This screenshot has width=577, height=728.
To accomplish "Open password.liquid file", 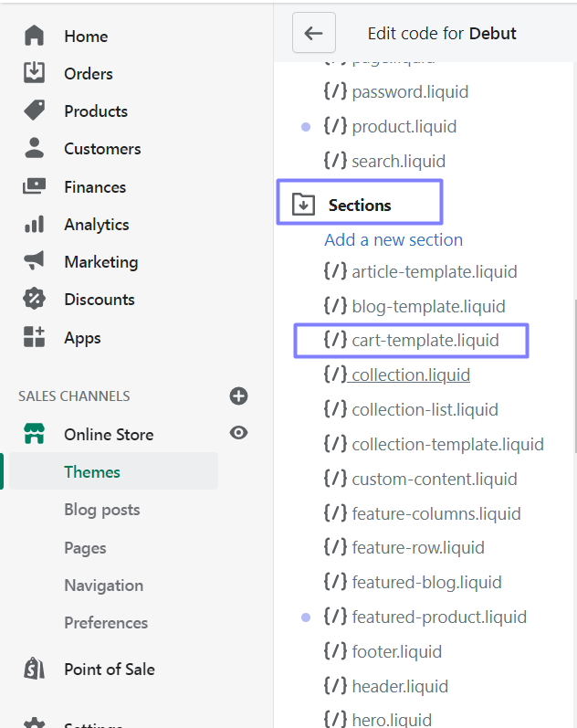I will [x=410, y=92].
